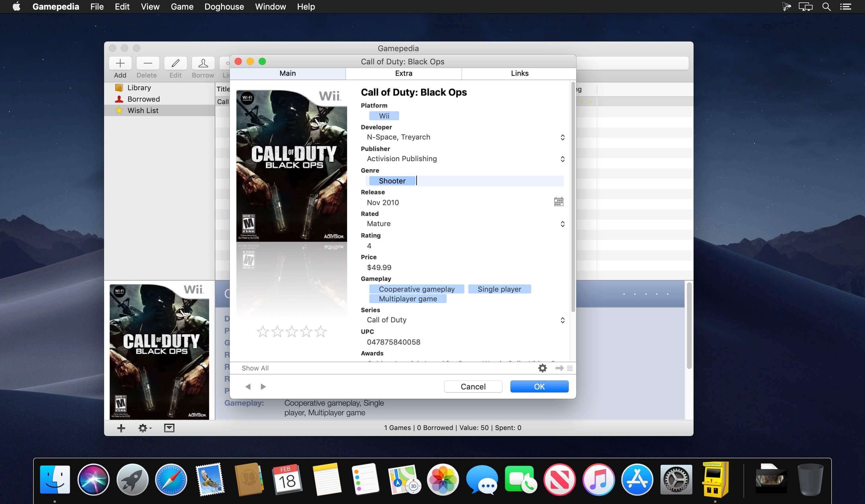This screenshot has width=865, height=504.
Task: Go to previous game with left arrow
Action: tap(248, 387)
